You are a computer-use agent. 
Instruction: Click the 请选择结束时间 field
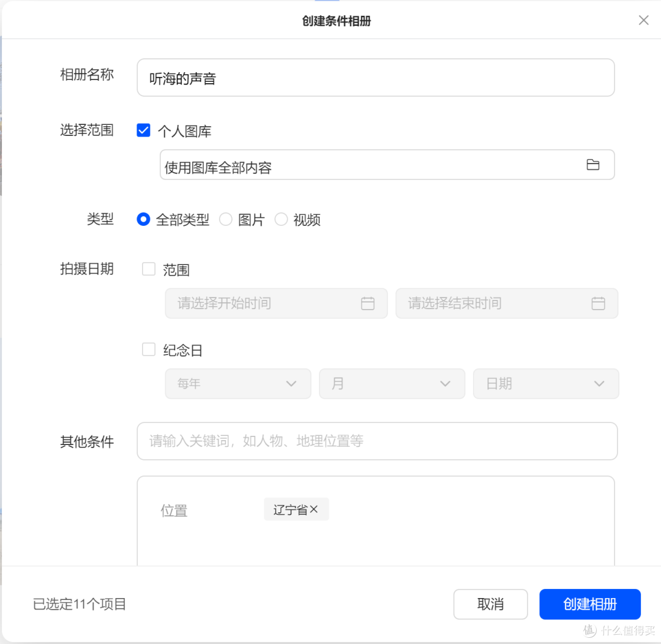coord(507,303)
